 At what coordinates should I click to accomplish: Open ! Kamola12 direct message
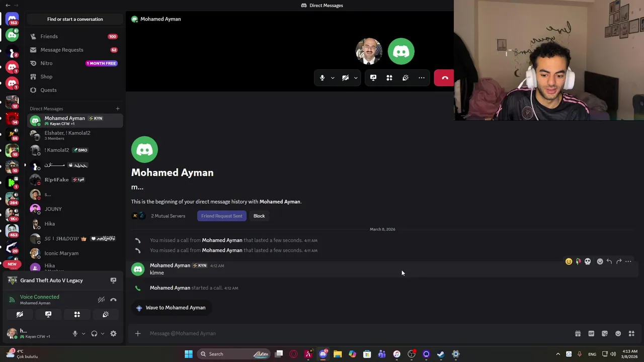point(74,150)
